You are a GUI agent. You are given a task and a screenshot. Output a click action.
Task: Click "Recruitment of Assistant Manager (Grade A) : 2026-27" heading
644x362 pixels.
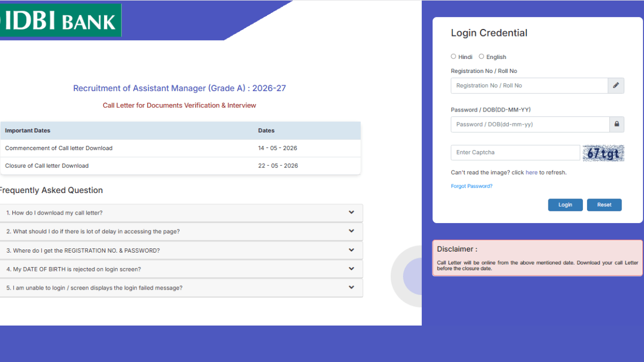coord(179,88)
